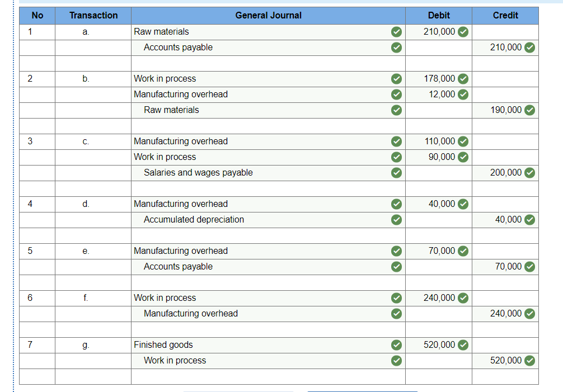Click transaction letter e.
Image resolution: width=563 pixels, height=392 pixels.
click(x=86, y=251)
